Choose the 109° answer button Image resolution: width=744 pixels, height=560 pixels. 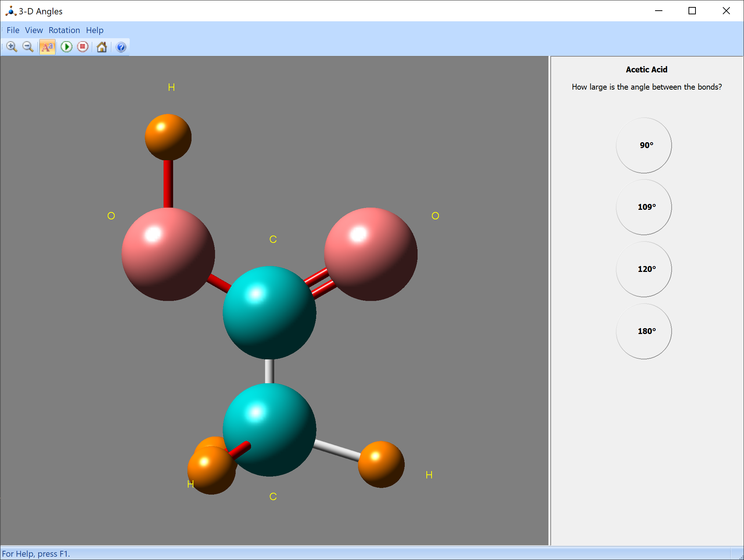(x=644, y=207)
